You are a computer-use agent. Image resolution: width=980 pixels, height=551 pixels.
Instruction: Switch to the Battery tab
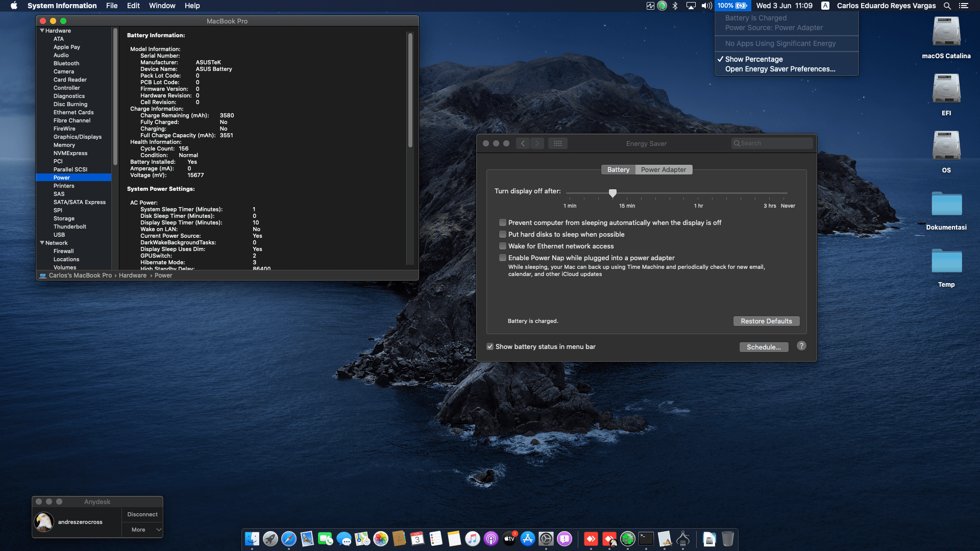tap(618, 169)
